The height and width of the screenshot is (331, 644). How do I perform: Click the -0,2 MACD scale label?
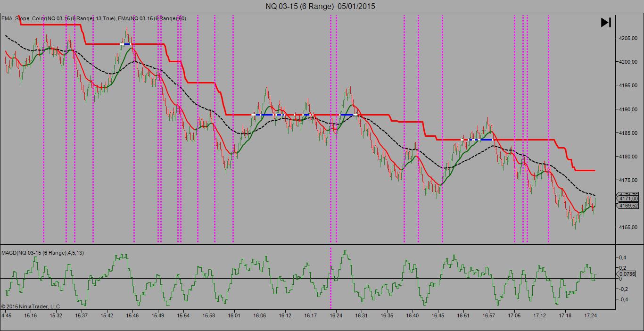(622, 289)
